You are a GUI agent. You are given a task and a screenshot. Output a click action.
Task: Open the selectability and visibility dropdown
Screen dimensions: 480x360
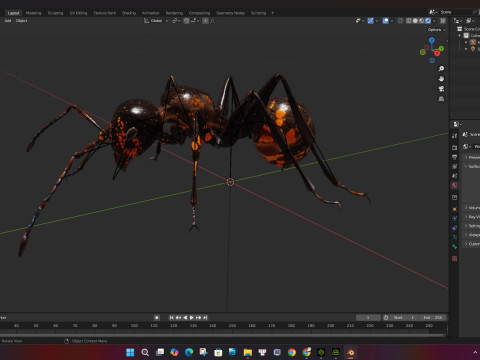(x=360, y=21)
